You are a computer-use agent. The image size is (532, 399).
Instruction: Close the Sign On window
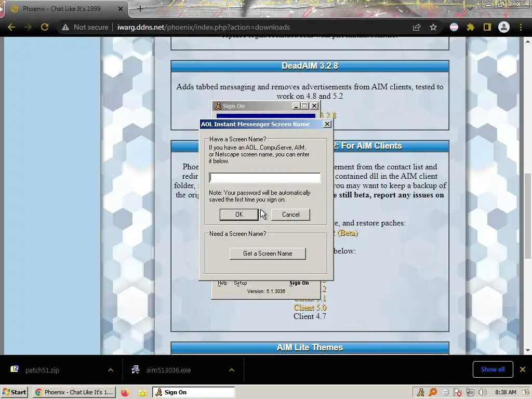[x=314, y=106]
